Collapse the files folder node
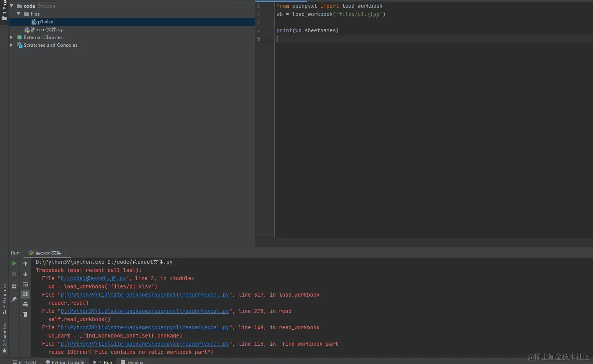This screenshot has width=593, height=364. (18, 14)
